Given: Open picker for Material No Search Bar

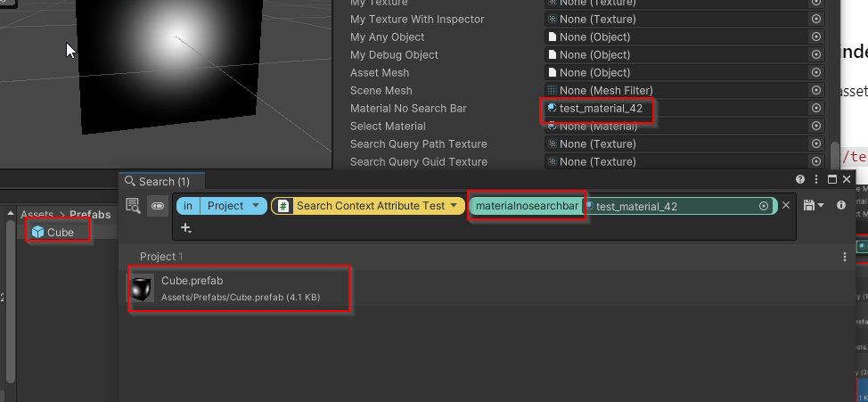Looking at the screenshot, I should pyautogui.click(x=815, y=108).
